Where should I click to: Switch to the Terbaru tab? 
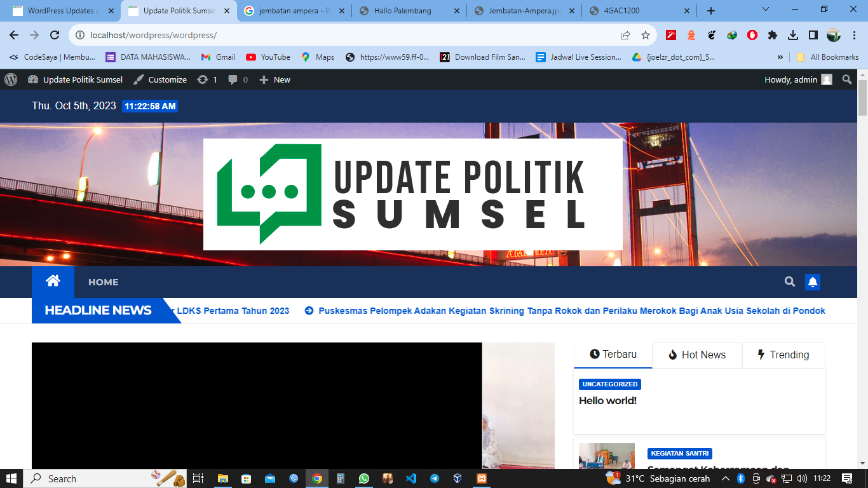point(613,355)
